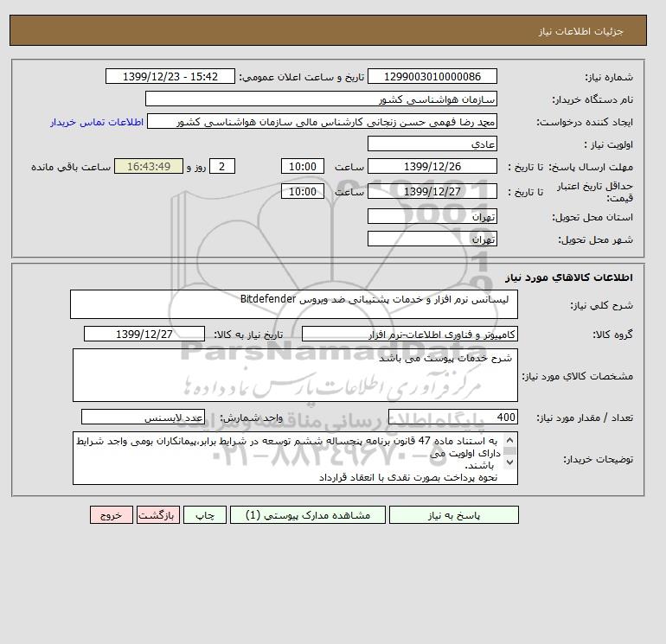The width and height of the screenshot is (666, 644).
Task: Click the buyer notes text area
Action: pos(295,458)
